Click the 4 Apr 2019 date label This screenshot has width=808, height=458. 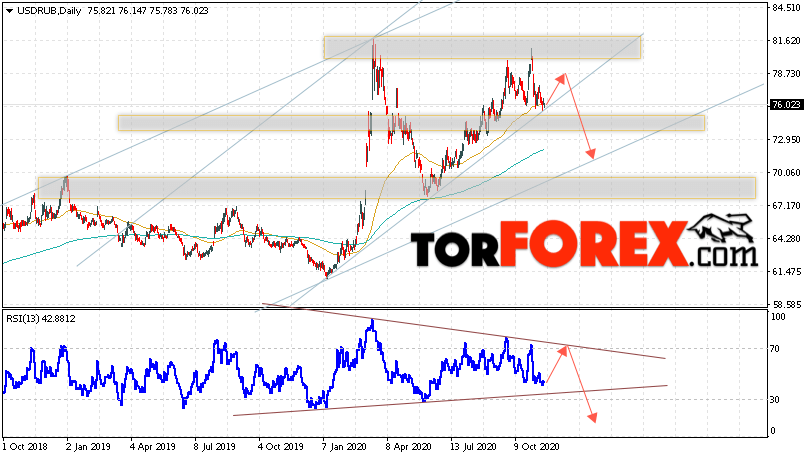(153, 447)
